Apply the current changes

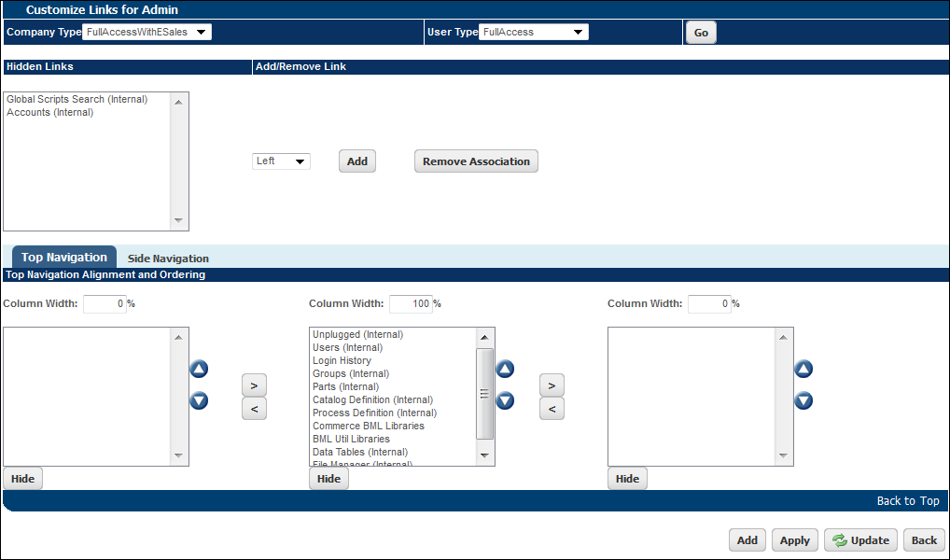[794, 539]
